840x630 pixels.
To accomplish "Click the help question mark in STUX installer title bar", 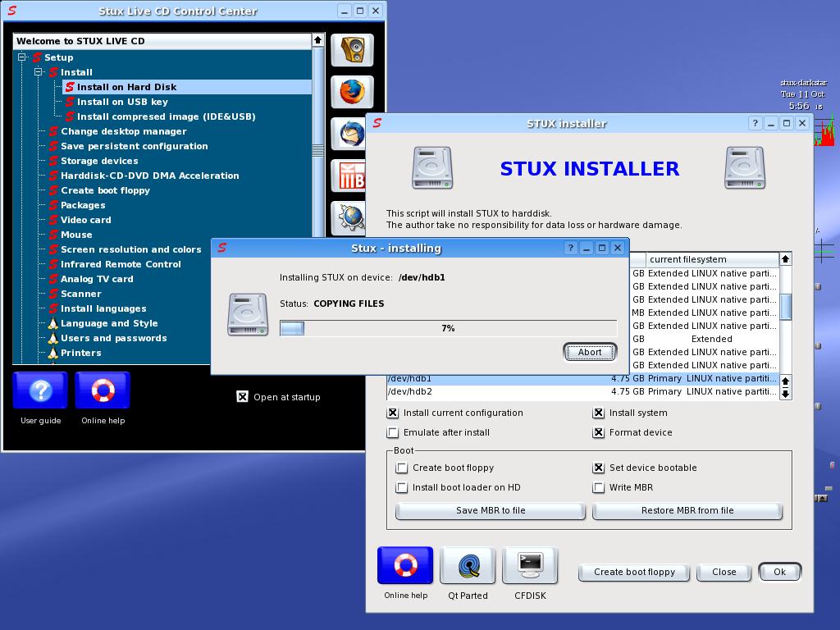I will [x=756, y=123].
